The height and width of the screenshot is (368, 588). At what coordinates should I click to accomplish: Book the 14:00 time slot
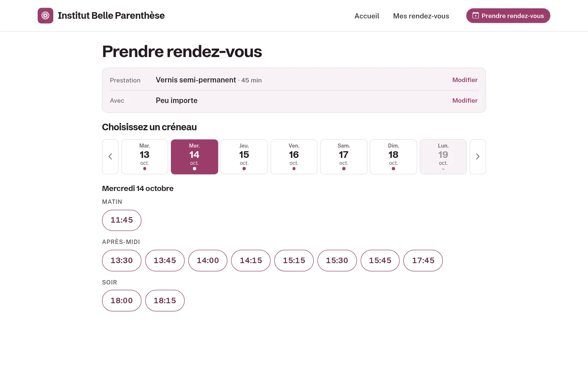(x=208, y=261)
